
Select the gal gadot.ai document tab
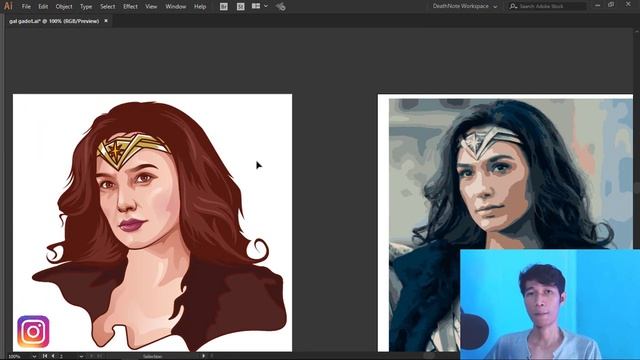pyautogui.click(x=54, y=21)
